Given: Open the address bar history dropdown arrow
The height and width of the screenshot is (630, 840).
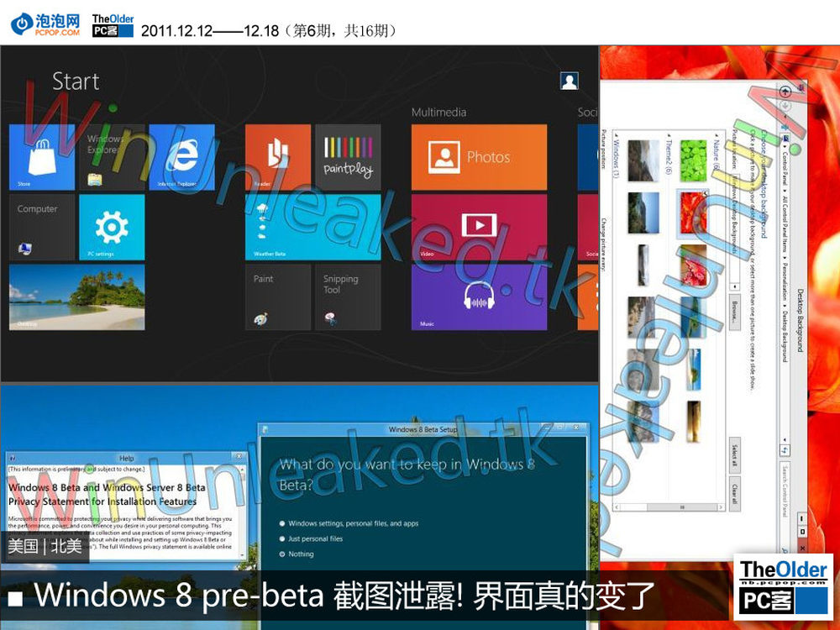Looking at the screenshot, I should [785, 440].
